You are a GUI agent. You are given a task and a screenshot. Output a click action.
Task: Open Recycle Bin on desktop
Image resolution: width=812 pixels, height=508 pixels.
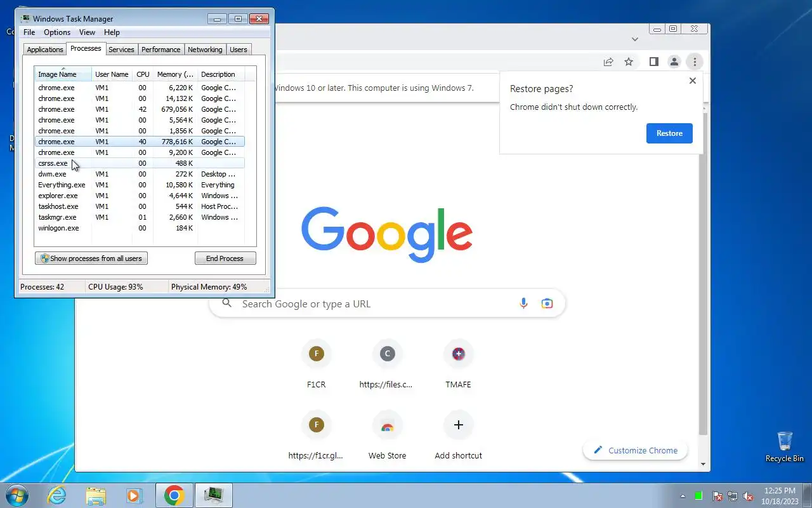(x=785, y=446)
